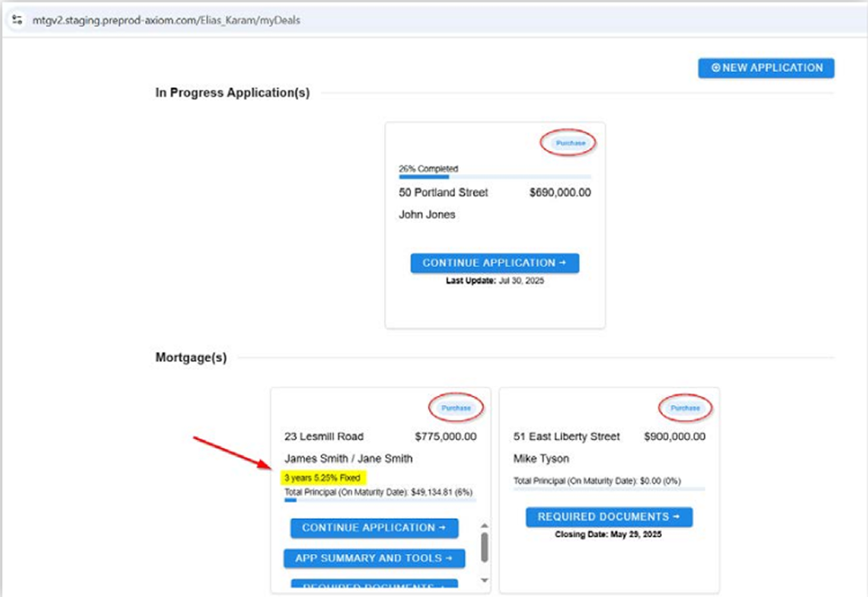Click the scrollbar thumb inside Lesmill Road card
868x597 pixels.
click(x=485, y=547)
